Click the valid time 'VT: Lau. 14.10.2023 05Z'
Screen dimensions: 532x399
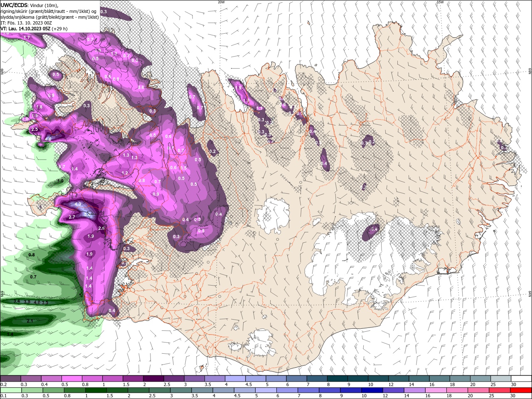click(x=25, y=29)
